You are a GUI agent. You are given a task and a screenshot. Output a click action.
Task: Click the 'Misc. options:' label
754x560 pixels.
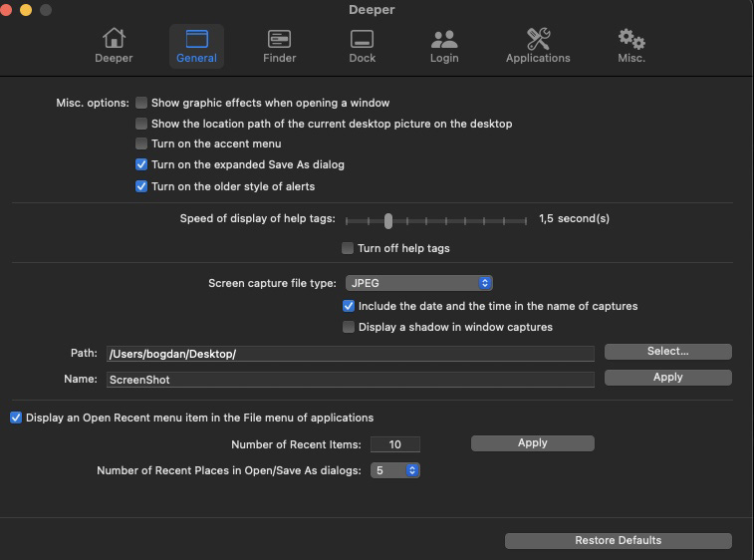coord(93,103)
